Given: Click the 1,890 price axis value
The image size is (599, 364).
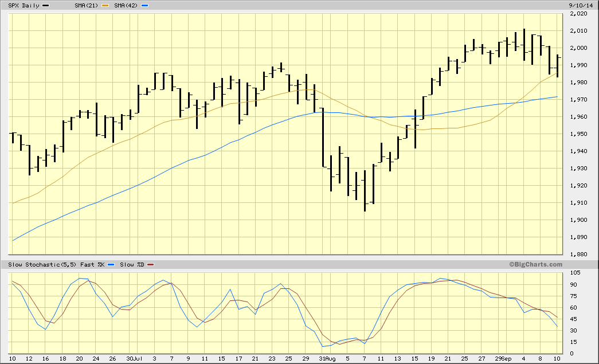Looking at the screenshot, I should (x=578, y=237).
